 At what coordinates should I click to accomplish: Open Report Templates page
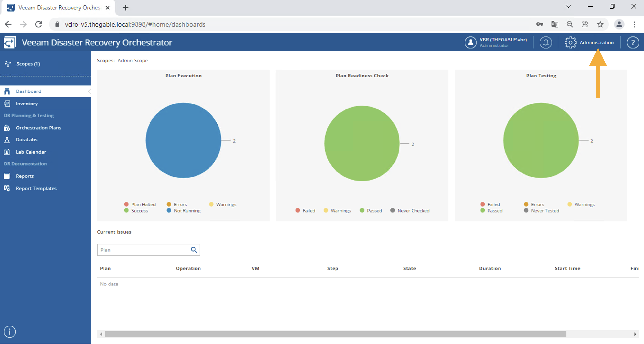tap(36, 188)
